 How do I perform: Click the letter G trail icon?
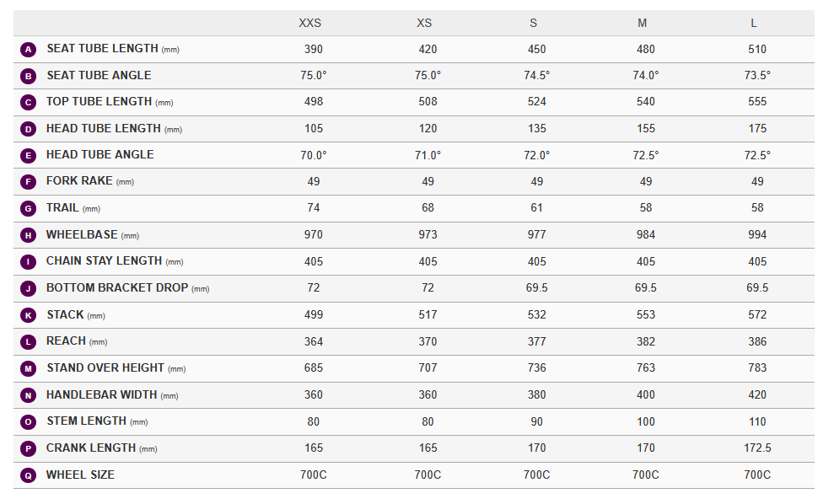[x=28, y=209]
